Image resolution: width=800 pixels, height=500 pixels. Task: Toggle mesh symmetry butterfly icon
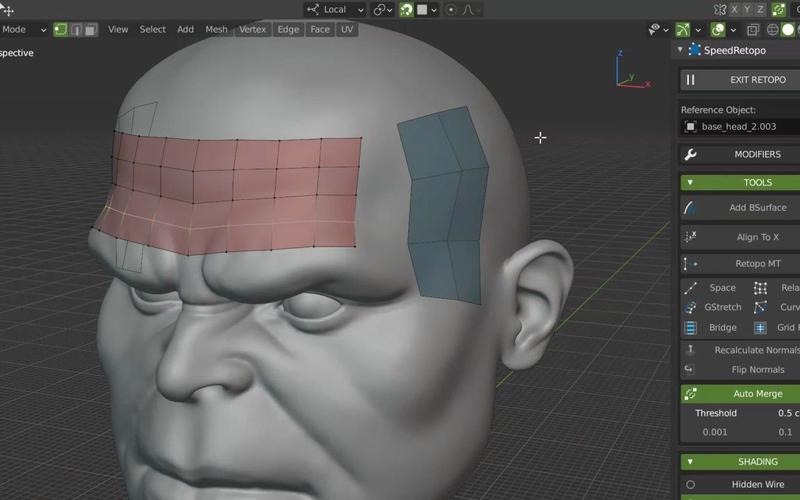720,9
